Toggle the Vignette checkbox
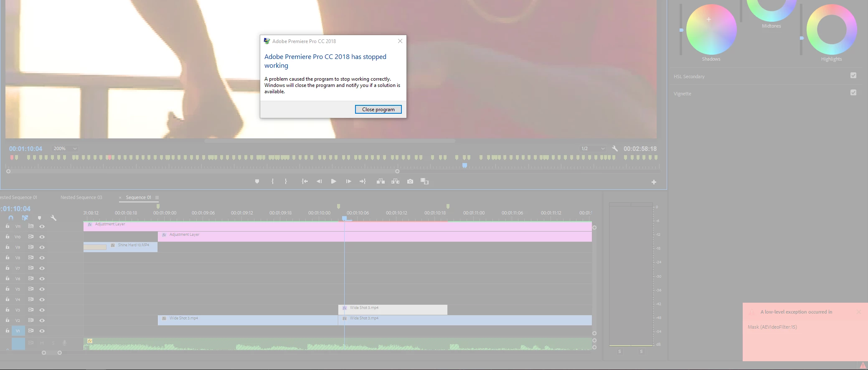The height and width of the screenshot is (370, 868). point(853,92)
